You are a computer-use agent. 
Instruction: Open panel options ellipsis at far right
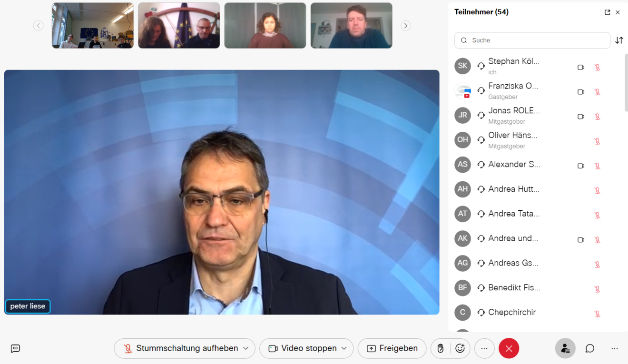click(615, 348)
